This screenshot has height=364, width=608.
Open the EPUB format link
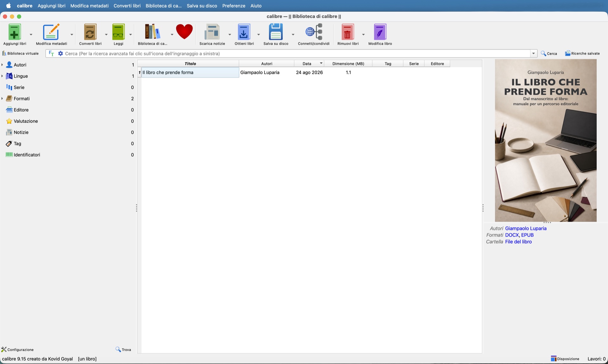[527, 235]
